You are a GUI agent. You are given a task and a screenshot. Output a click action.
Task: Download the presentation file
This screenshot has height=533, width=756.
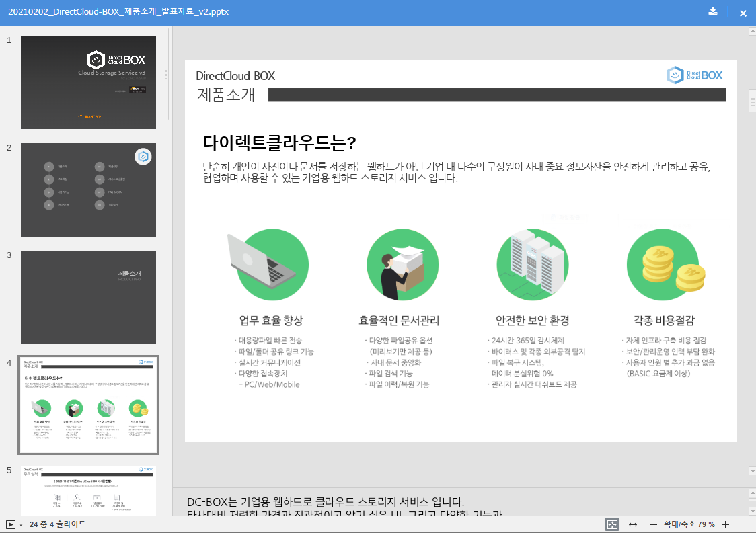pos(713,11)
